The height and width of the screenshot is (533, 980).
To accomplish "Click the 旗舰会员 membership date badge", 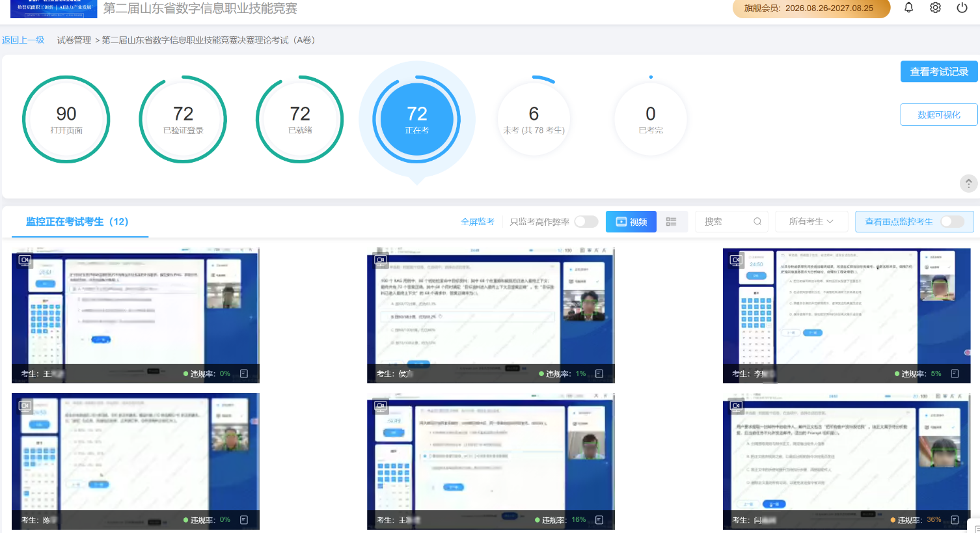I will click(x=811, y=8).
